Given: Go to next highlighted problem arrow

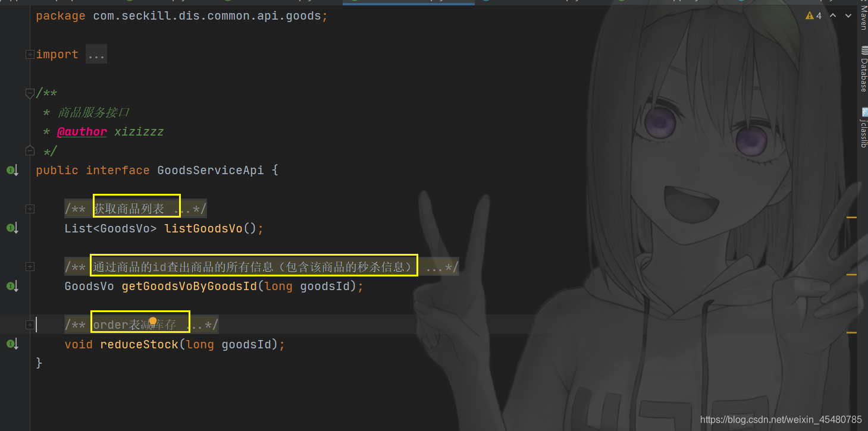Looking at the screenshot, I should click(848, 15).
